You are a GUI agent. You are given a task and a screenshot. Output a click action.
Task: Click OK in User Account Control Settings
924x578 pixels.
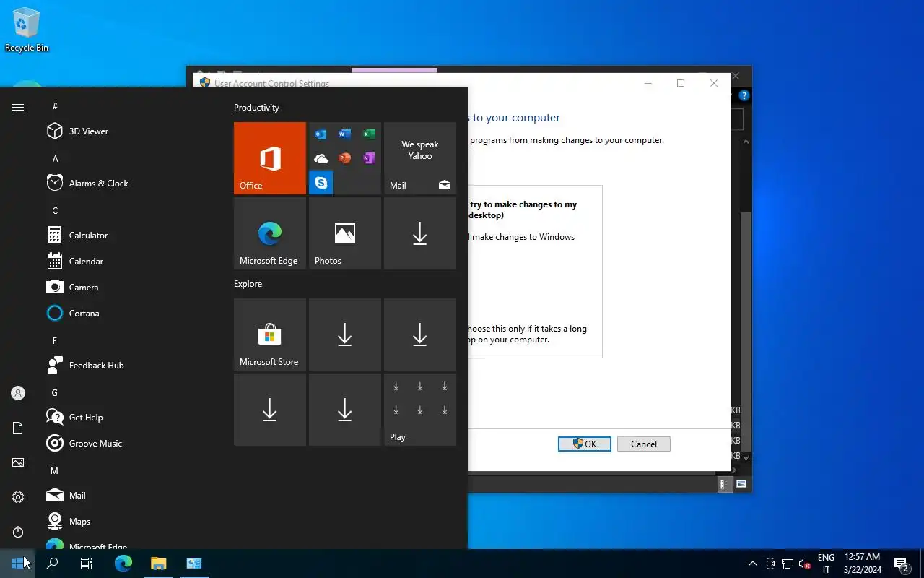(x=585, y=444)
